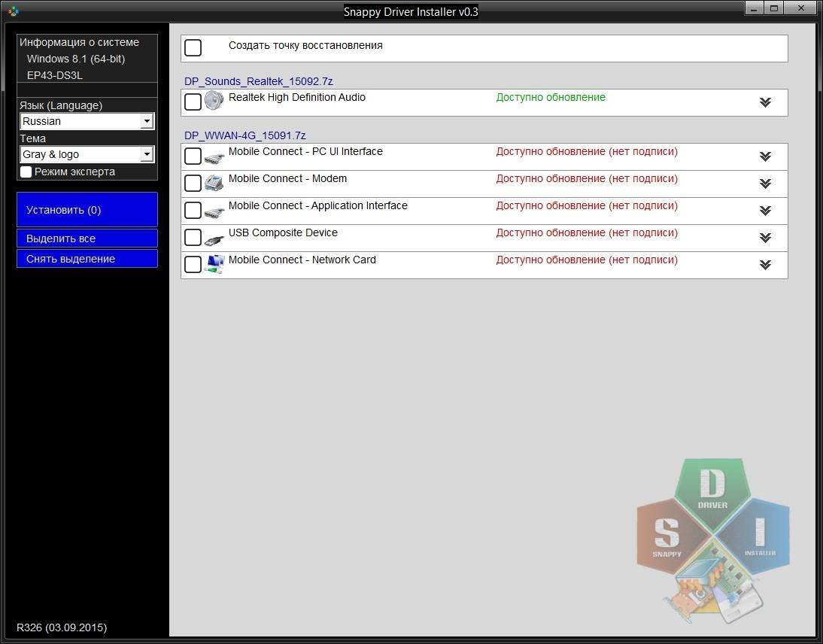The image size is (823, 644).
Task: Click the Snappy Driver Installer title bar icon
Action: pyautogui.click(x=13, y=11)
